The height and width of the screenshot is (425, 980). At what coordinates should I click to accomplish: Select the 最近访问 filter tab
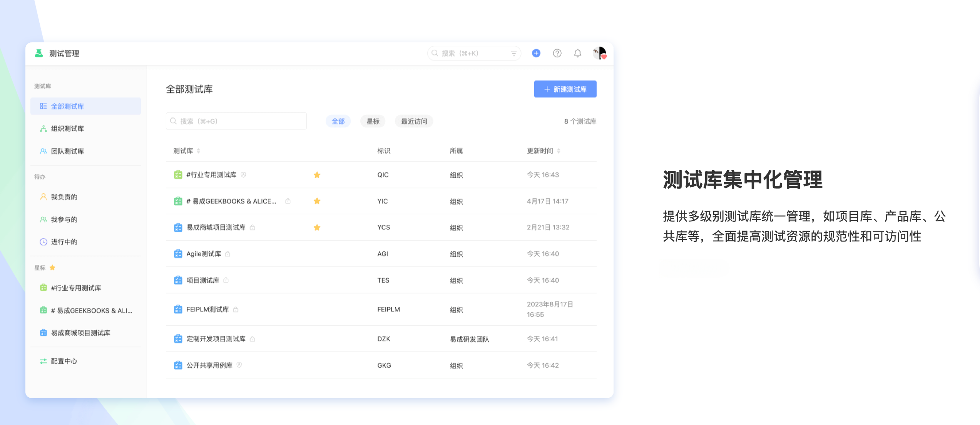click(x=414, y=121)
